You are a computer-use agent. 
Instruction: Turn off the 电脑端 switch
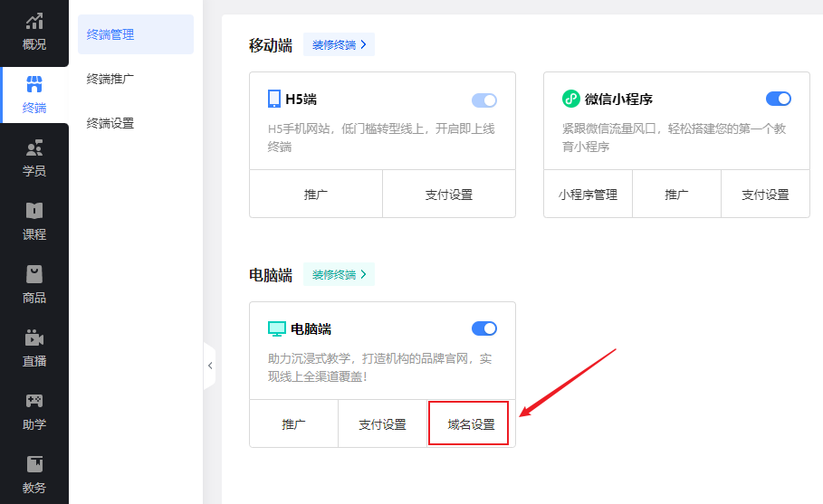[x=484, y=328]
